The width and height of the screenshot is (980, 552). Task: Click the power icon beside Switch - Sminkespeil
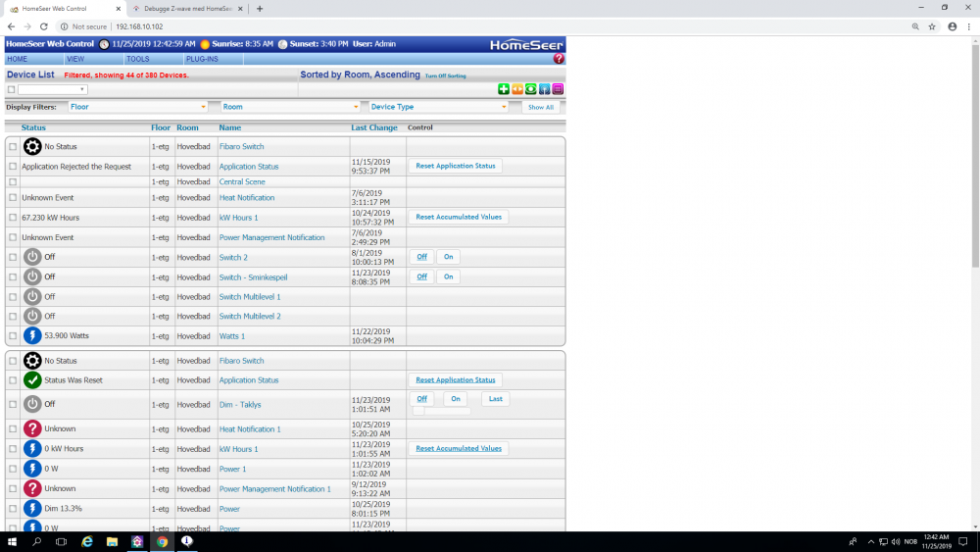click(32, 276)
